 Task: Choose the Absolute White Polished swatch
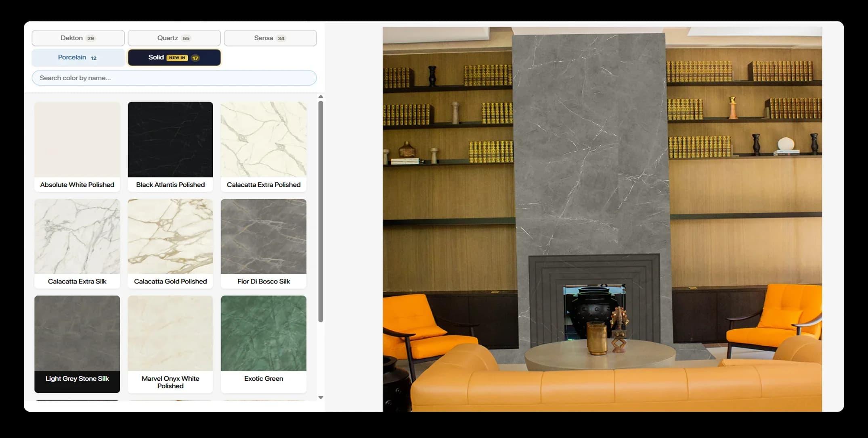[77, 146]
